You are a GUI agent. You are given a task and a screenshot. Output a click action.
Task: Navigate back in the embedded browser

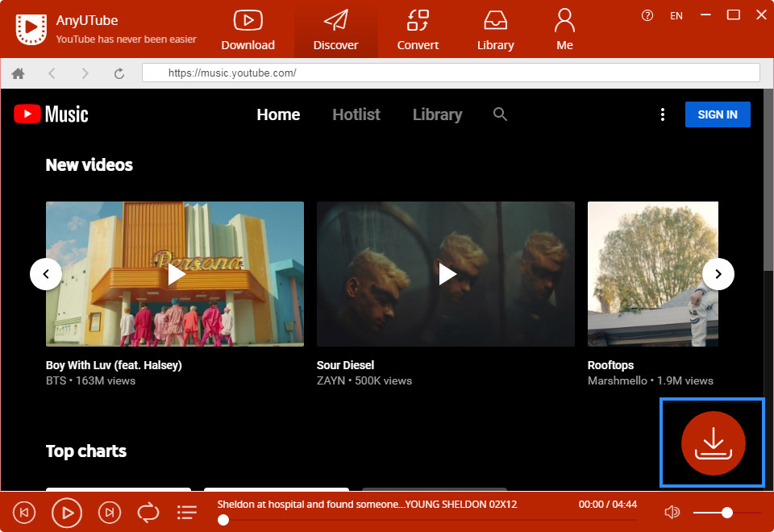pos(52,73)
